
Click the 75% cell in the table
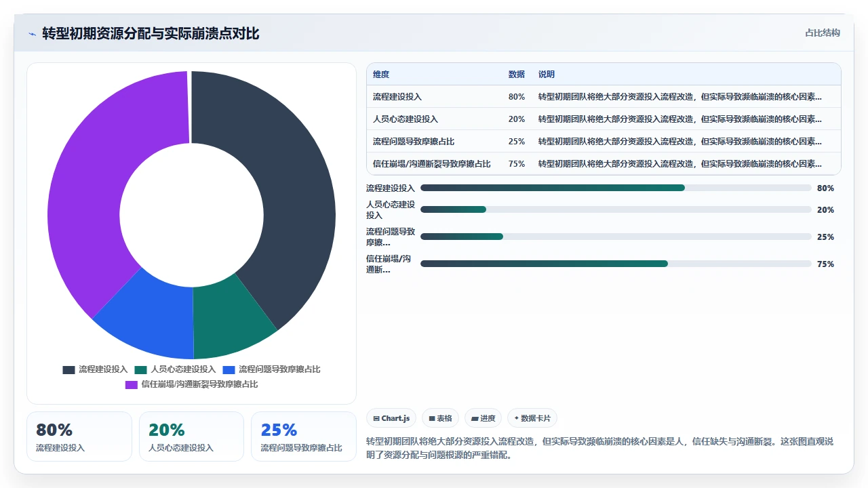point(517,164)
